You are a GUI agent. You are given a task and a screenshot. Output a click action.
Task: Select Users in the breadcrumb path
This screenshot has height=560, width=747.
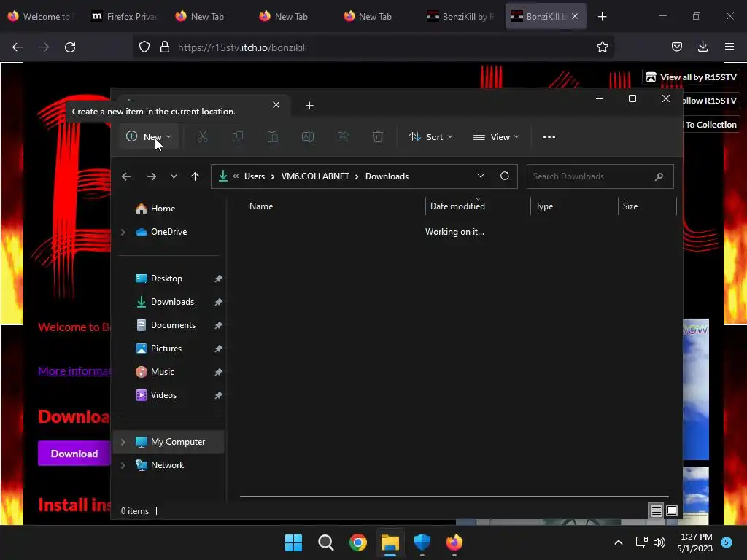pyautogui.click(x=255, y=176)
